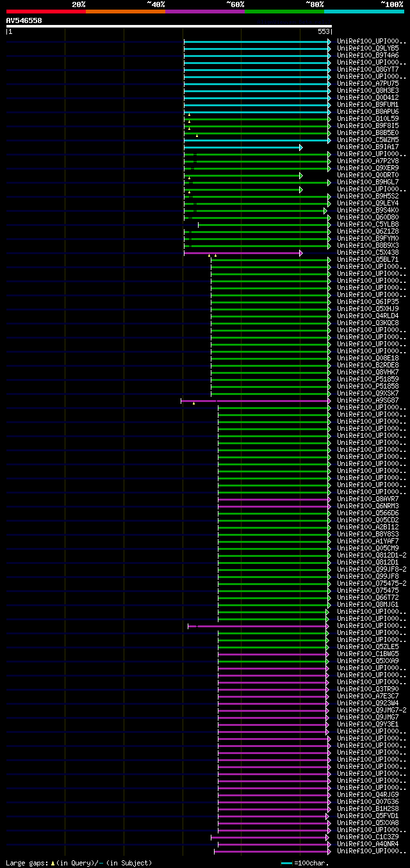Open hit UniRef100_O75475-2
410x868 pixels.
point(372,583)
